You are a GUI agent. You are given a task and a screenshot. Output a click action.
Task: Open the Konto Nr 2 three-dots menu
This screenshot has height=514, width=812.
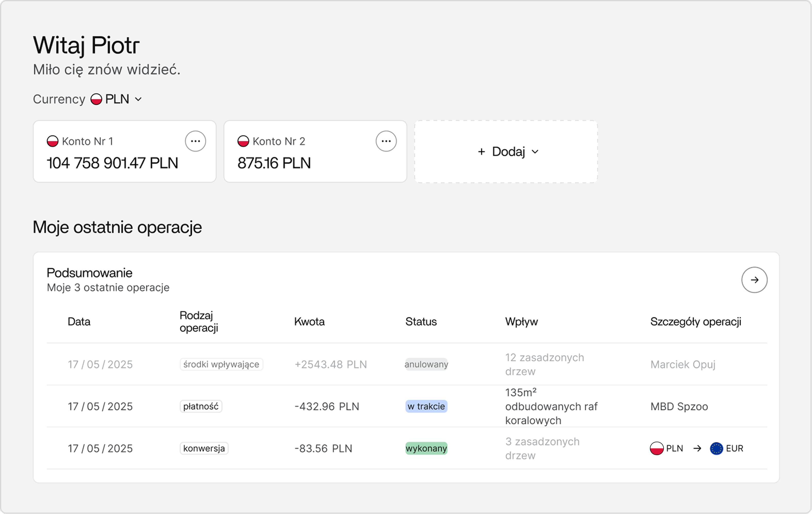click(386, 141)
